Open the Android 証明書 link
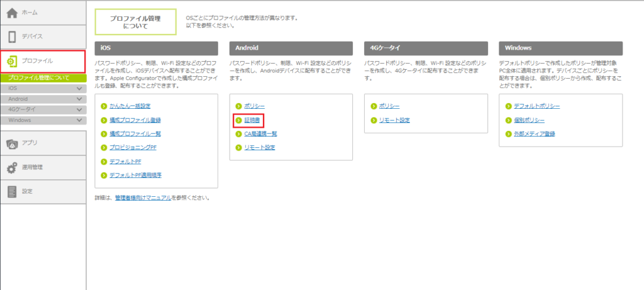 pos(253,120)
